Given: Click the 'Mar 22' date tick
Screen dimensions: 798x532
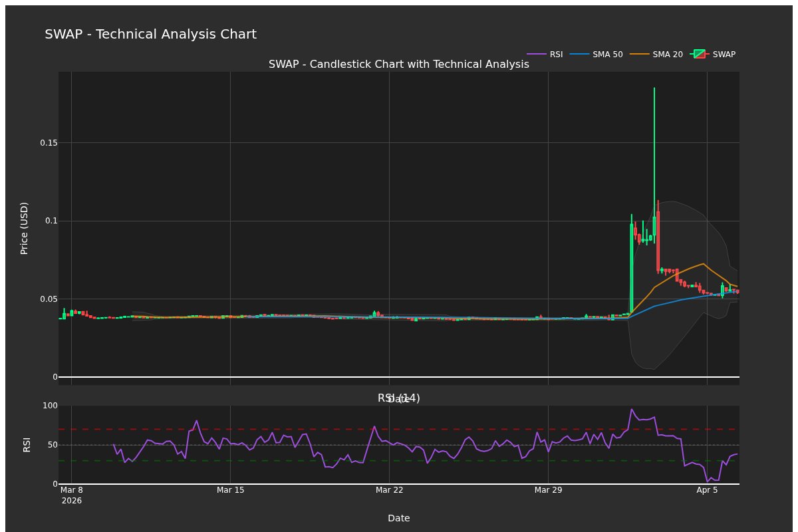Looking at the screenshot, I should tap(389, 491).
